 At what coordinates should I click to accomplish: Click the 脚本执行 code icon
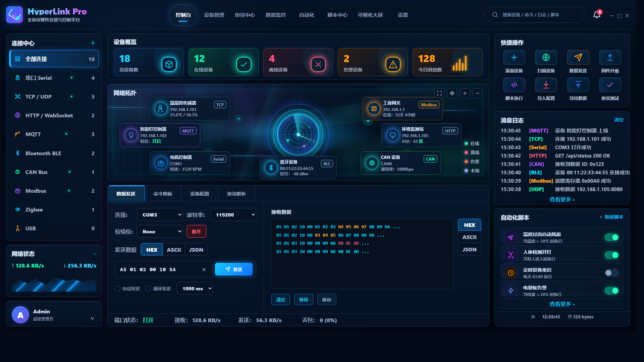click(x=514, y=85)
